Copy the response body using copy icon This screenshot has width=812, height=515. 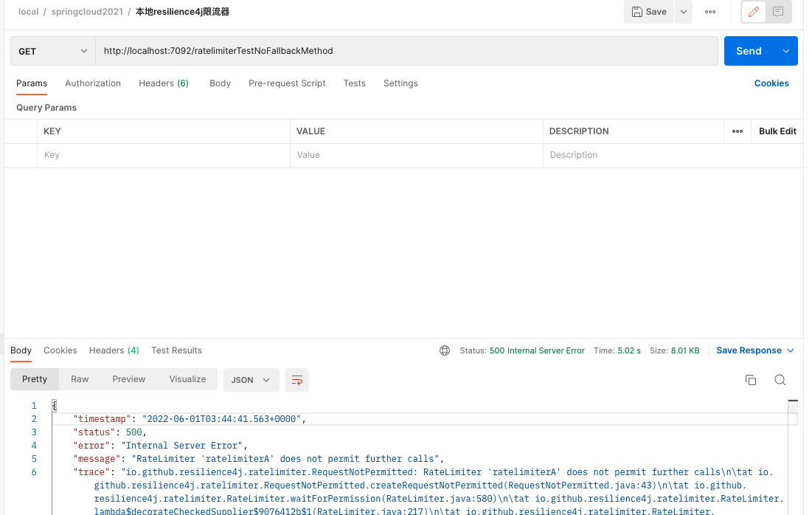[x=751, y=379]
